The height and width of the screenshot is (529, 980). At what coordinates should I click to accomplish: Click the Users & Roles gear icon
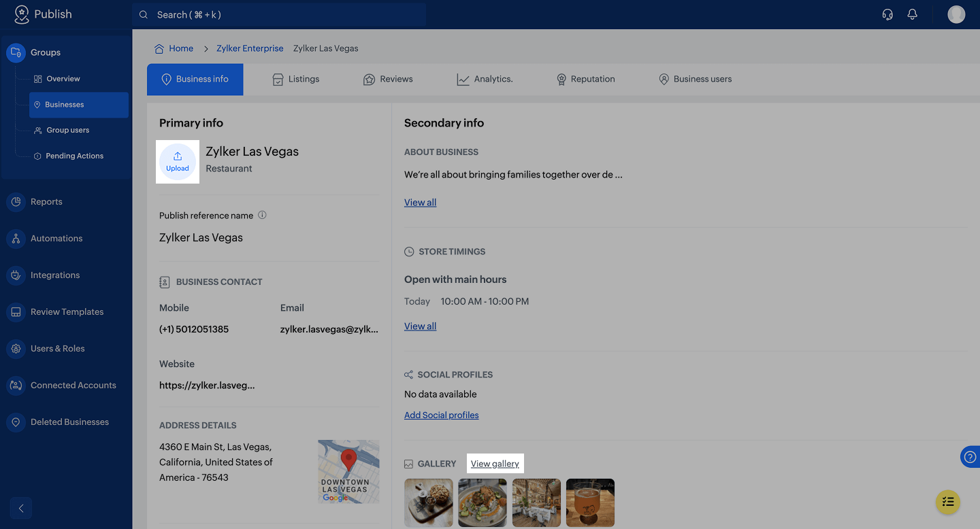16,349
